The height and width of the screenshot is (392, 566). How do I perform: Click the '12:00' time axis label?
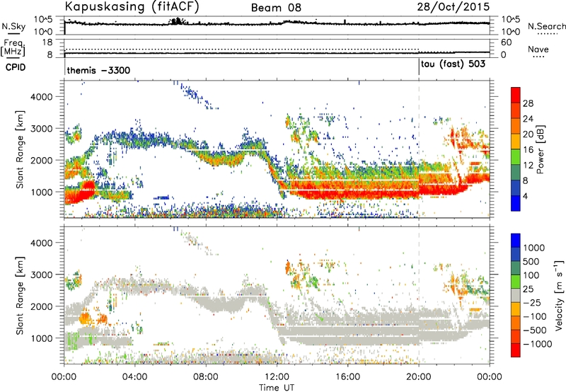[277, 377]
